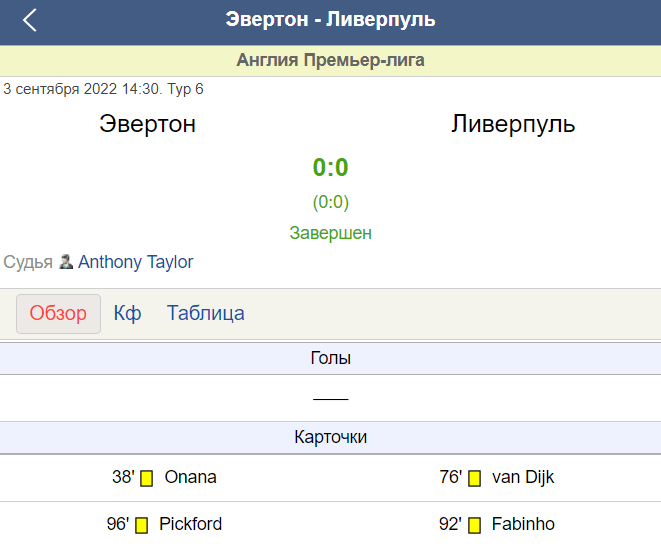
Task: Go back using the left arrow icon
Action: click(x=30, y=20)
